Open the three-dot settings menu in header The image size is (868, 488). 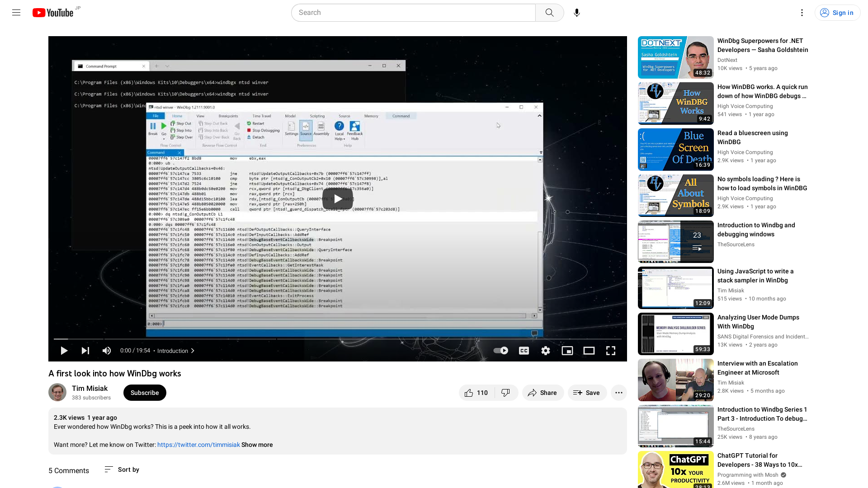(x=802, y=13)
